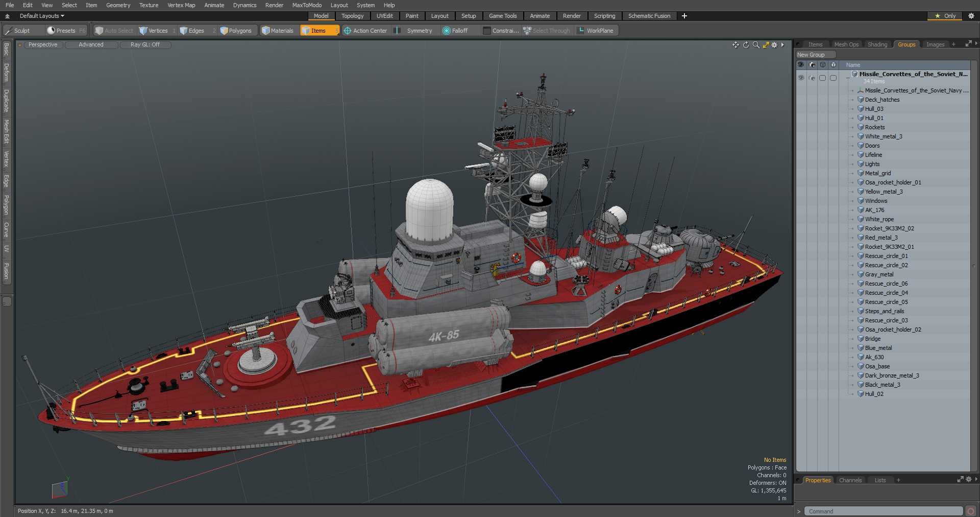Viewport: 980px width, 517px height.
Task: Open the UVEdit layout tab
Action: [x=384, y=16]
